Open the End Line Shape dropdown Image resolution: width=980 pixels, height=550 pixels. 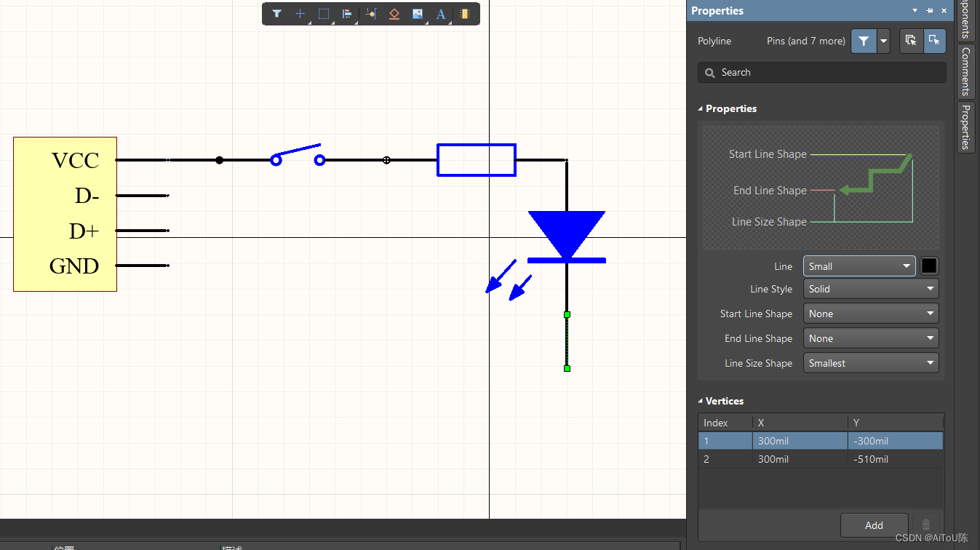pyautogui.click(x=871, y=338)
